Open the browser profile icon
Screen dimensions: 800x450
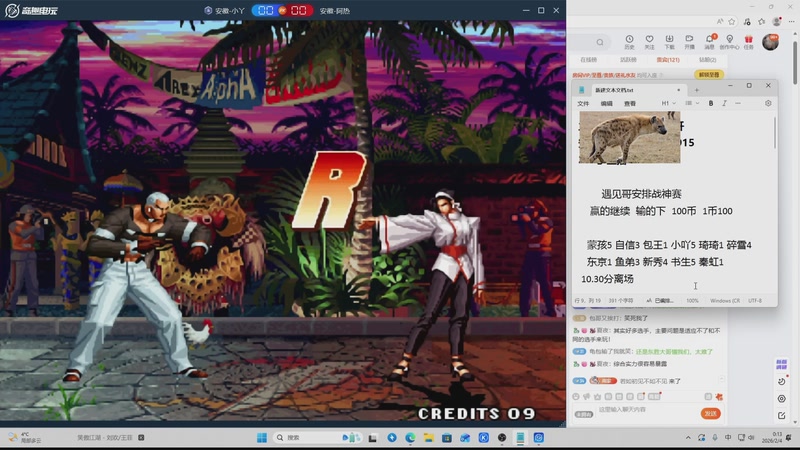[777, 21]
